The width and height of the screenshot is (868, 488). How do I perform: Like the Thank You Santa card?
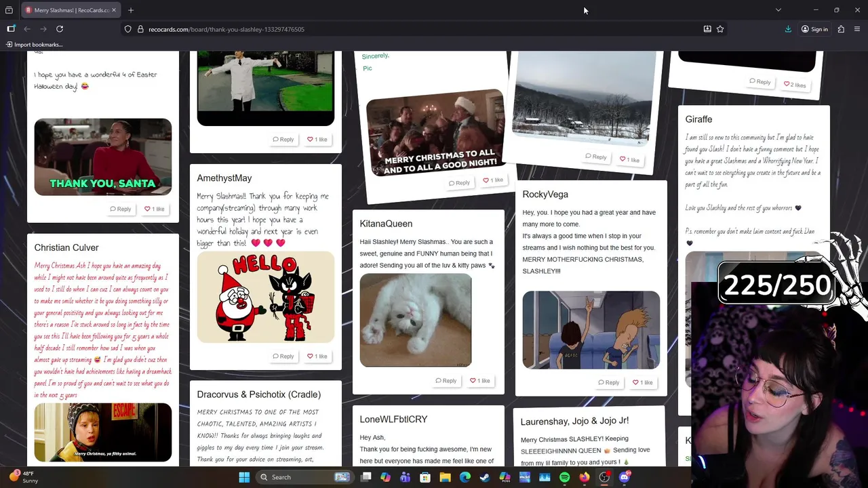point(154,209)
